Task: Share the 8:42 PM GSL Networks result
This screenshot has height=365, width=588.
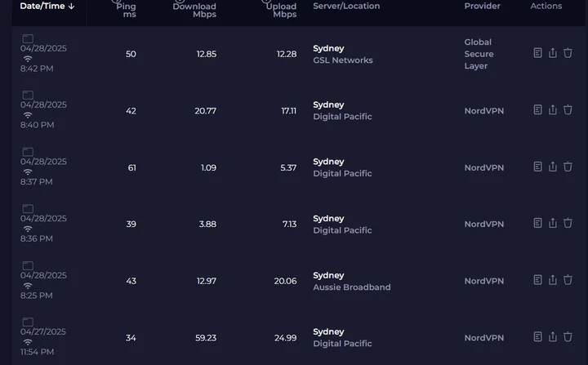Action: click(x=553, y=53)
